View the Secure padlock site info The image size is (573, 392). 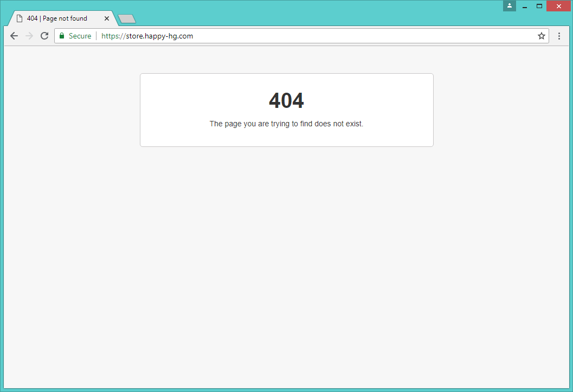[75, 36]
